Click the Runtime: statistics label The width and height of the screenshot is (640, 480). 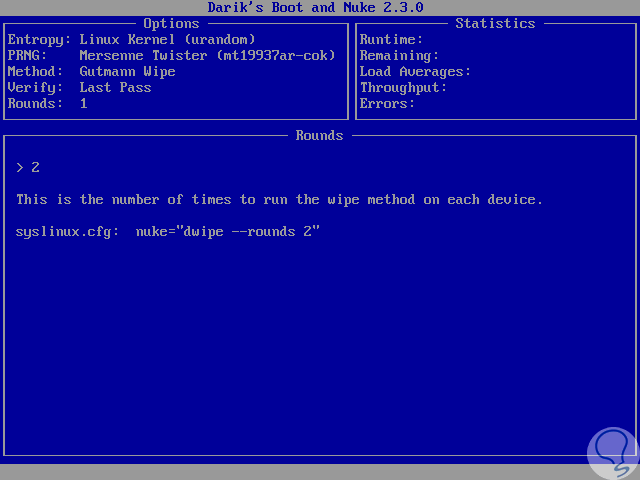391,40
